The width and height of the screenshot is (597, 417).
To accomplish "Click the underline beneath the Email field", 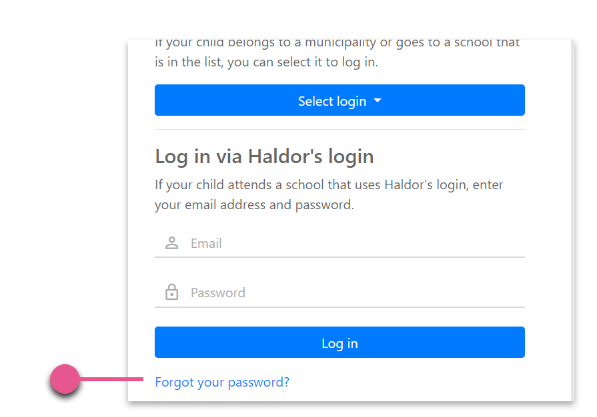I will point(340,257).
